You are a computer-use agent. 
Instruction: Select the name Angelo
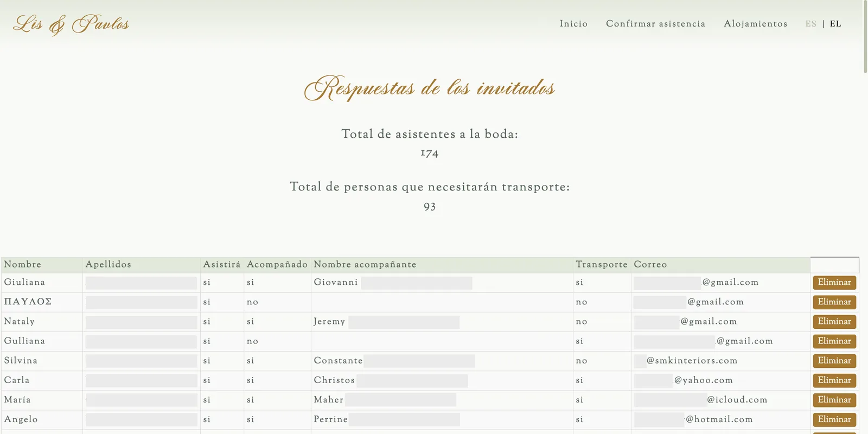tap(21, 419)
